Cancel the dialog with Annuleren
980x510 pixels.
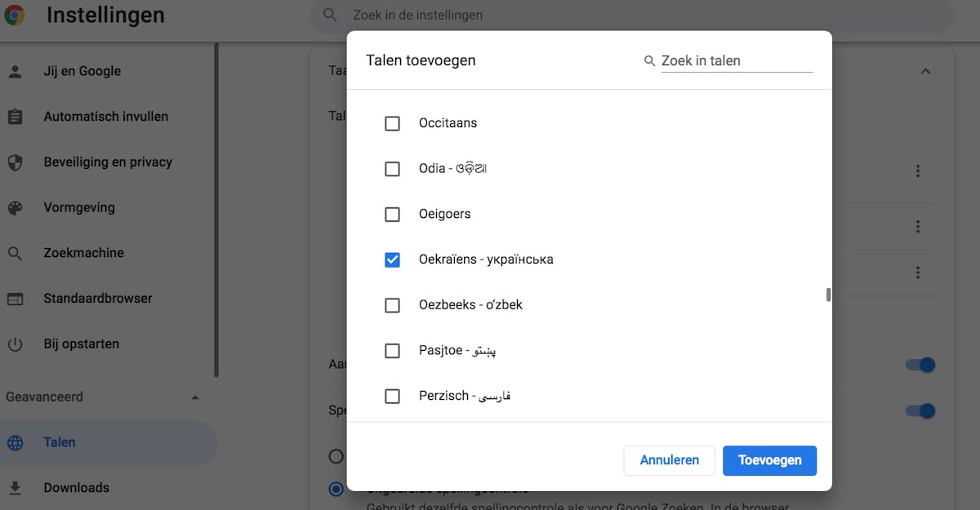[x=669, y=460]
